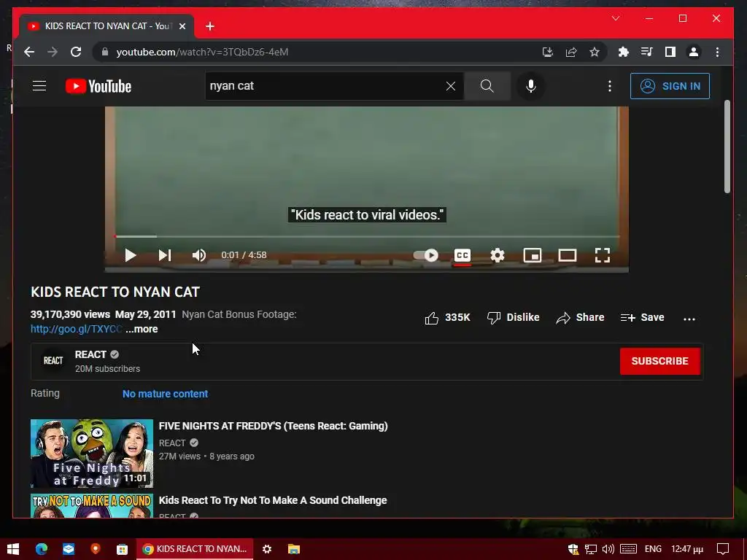Seek along the video progress bar

click(x=367, y=236)
